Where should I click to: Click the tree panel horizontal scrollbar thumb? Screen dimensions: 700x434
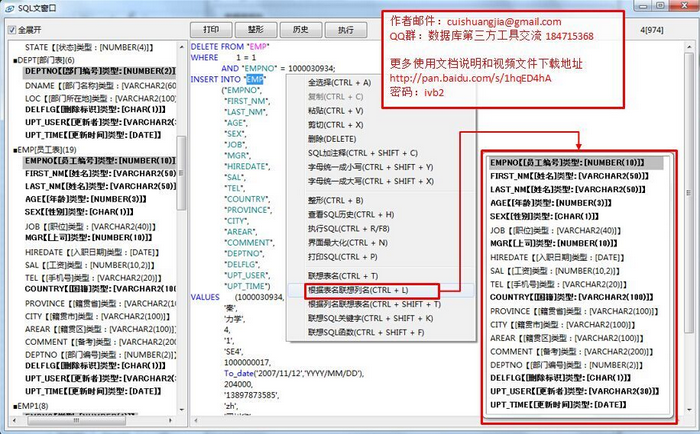76,421
